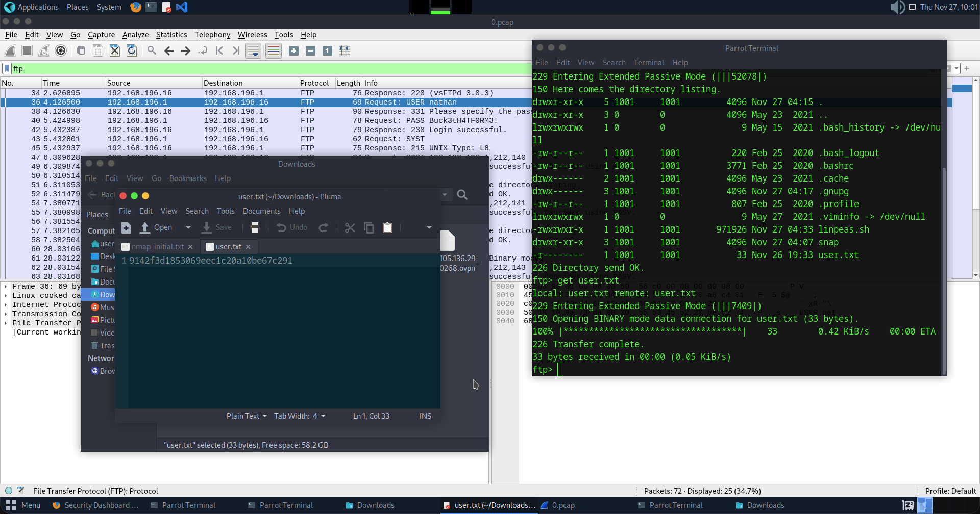Open Wireshark capture options gear icon

61,50
